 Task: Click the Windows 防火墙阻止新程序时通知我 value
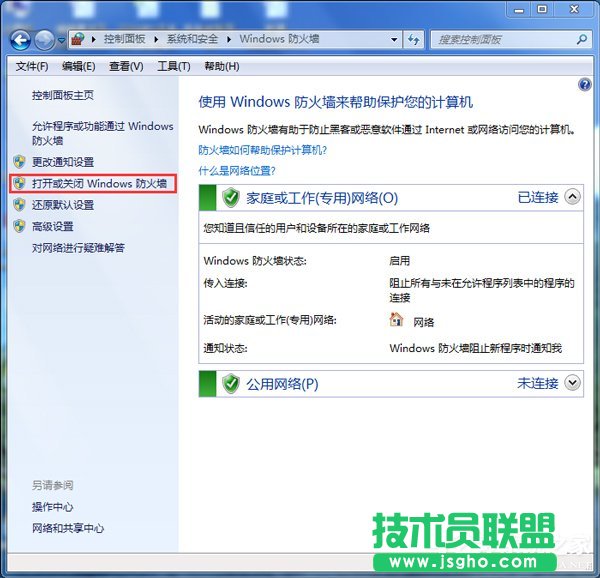point(476,348)
